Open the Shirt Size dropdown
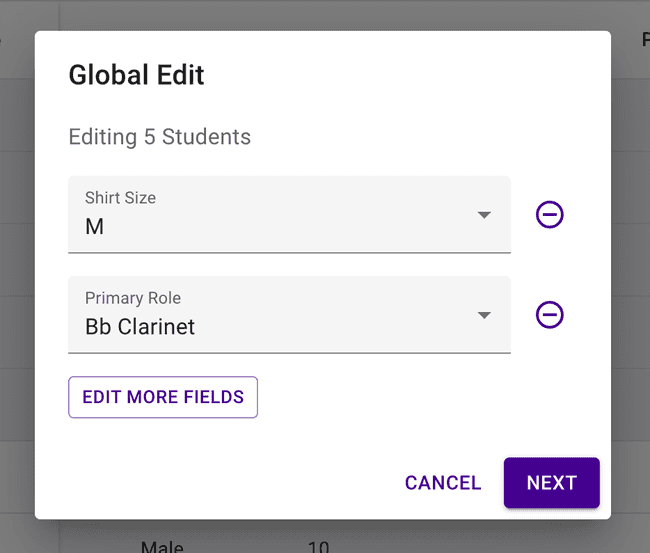650x553 pixels. [288, 215]
